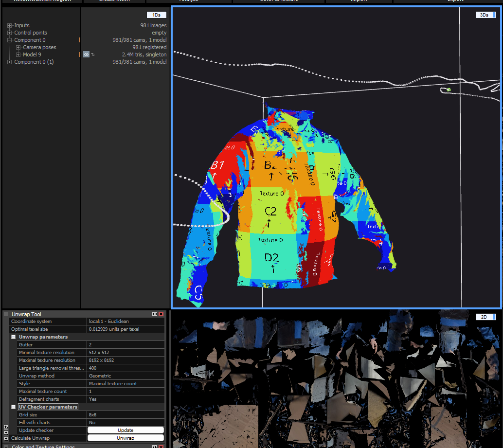This screenshot has height=448, width=503.
Task: Click the Unwrap parameters heading
Action: 43,337
